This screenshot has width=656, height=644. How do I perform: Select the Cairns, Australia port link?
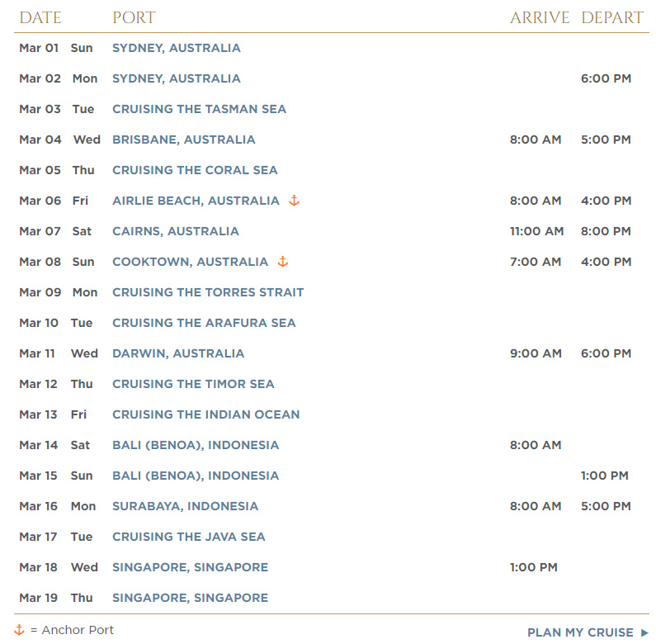tap(175, 231)
